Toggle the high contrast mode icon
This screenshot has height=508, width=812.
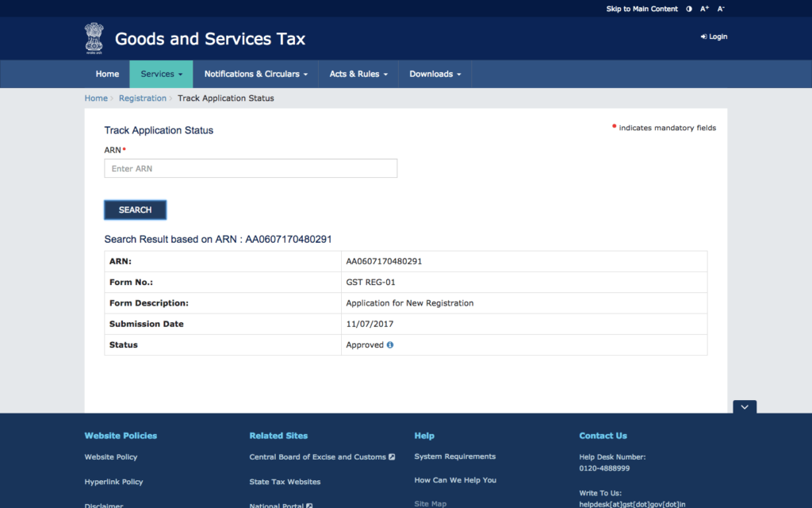[688, 9]
